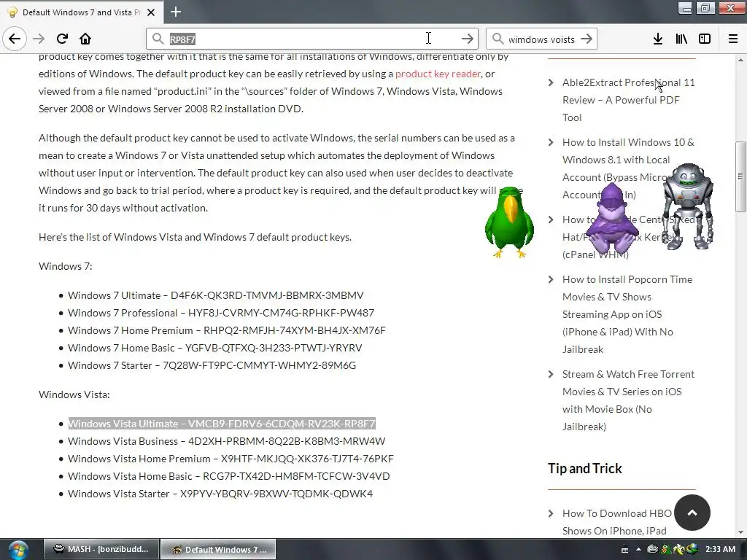Click the wimdows voists search field
Screen dimensions: 747x560
click(x=541, y=39)
